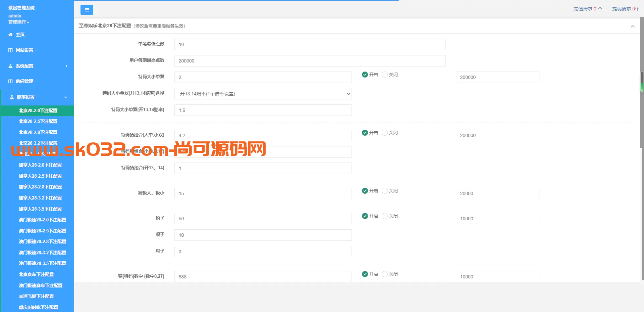
Task: Click the page vertical scrollbar thumb
Action: click(642, 82)
